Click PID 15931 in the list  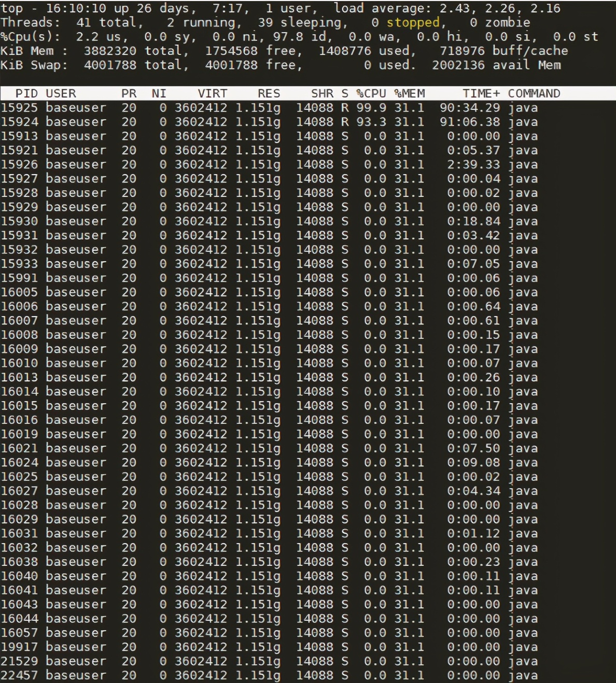pos(19,235)
